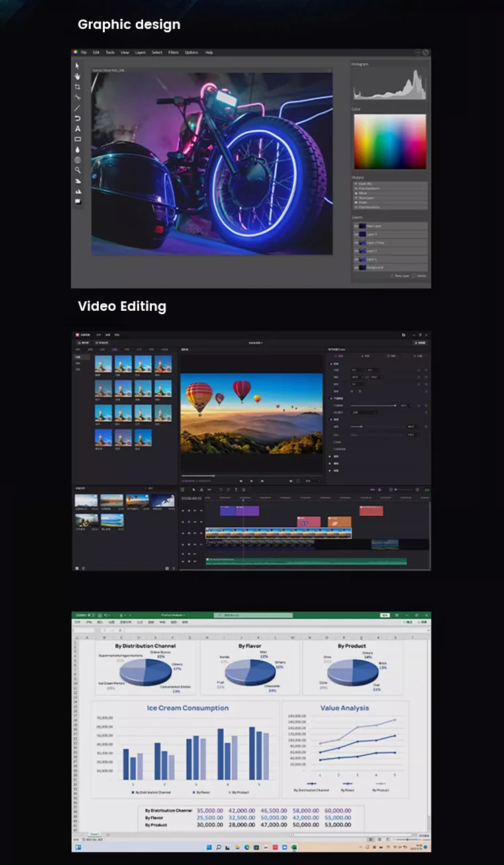Open the File menu in graphic editor

click(x=84, y=52)
